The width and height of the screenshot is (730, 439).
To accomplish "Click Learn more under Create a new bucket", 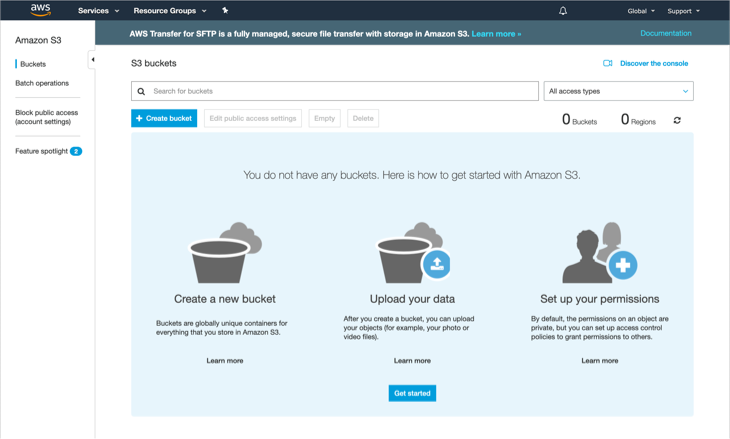I will [225, 361].
